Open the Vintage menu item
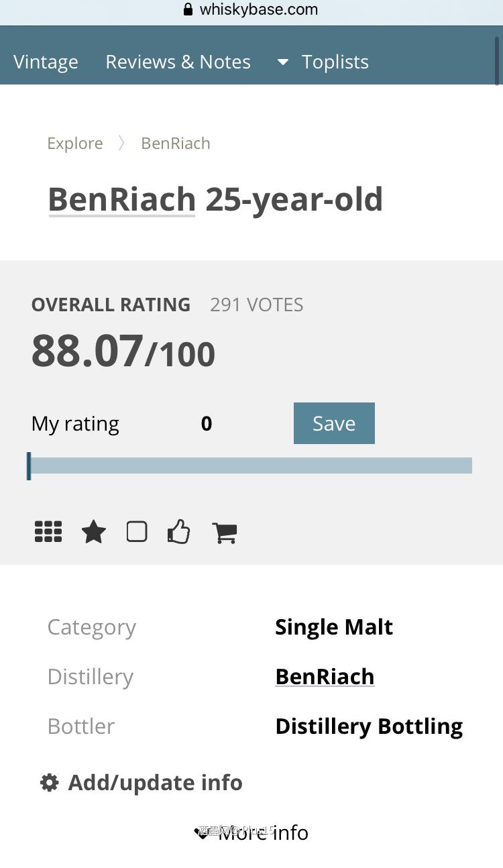Image resolution: width=503 pixels, height=868 pixels. (46, 62)
